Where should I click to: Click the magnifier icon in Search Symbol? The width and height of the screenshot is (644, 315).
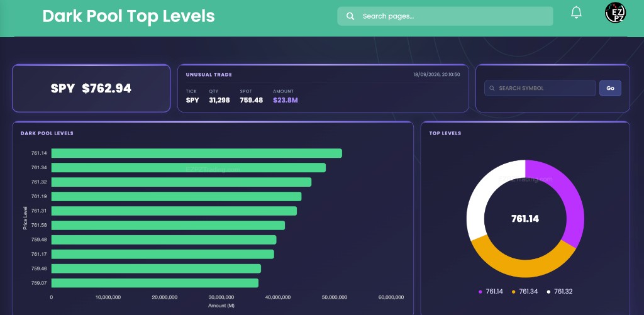click(x=492, y=88)
